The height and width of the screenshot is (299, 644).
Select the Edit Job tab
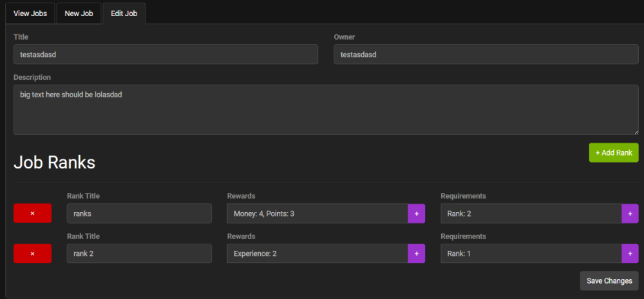coord(124,14)
